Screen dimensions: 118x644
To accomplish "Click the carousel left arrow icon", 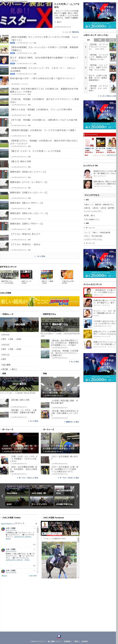I will 2,496.
